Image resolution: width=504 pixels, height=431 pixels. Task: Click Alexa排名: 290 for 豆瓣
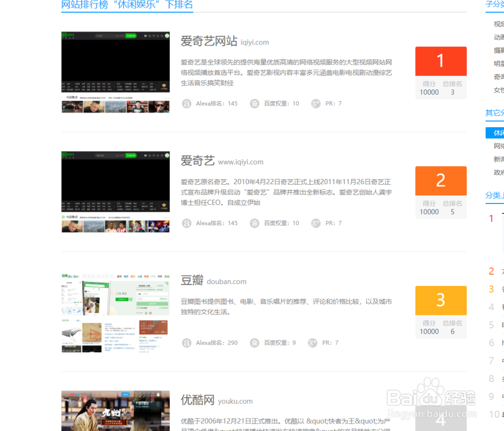coord(217,343)
